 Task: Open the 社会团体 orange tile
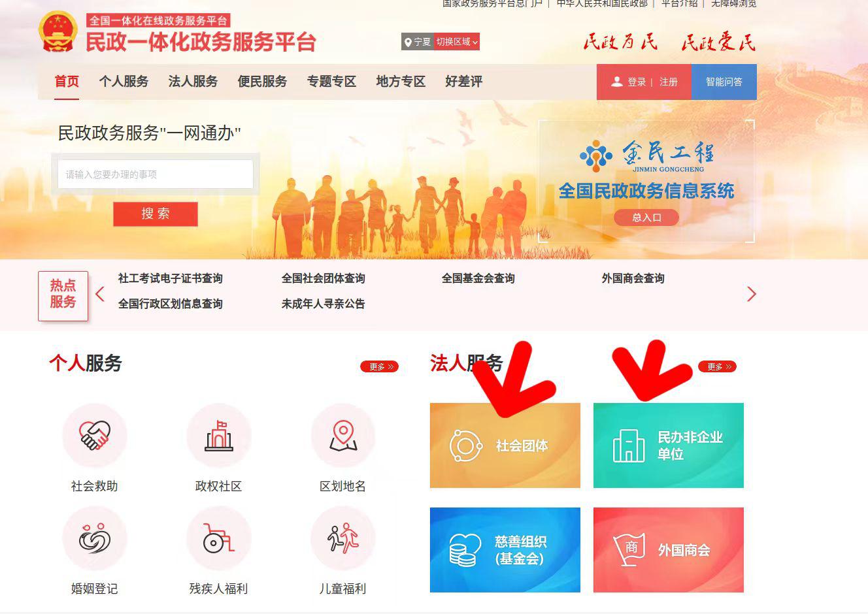click(x=505, y=445)
